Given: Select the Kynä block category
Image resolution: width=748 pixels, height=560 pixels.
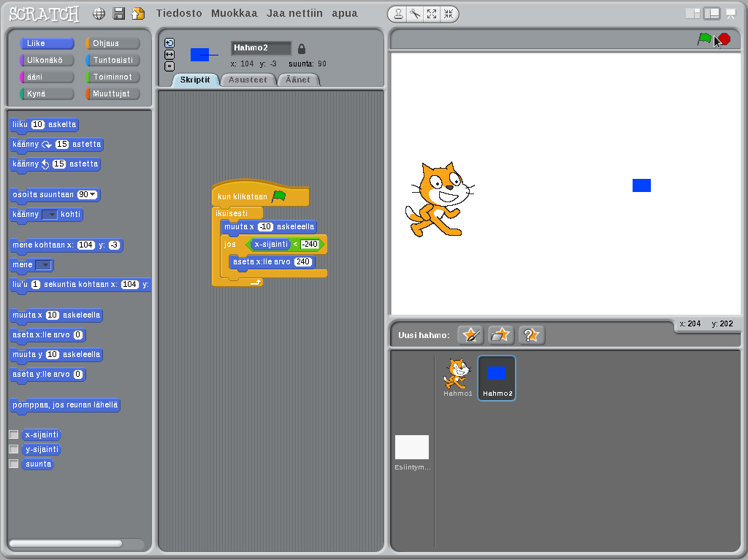Looking at the screenshot, I should 47,93.
